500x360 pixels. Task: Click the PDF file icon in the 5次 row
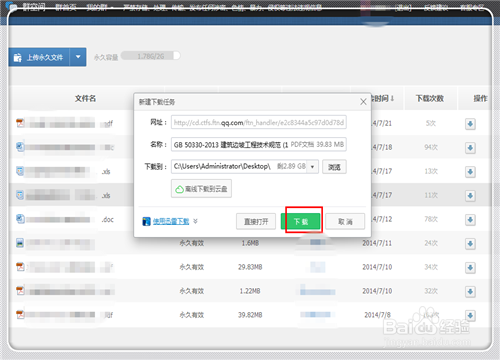(x=20, y=123)
